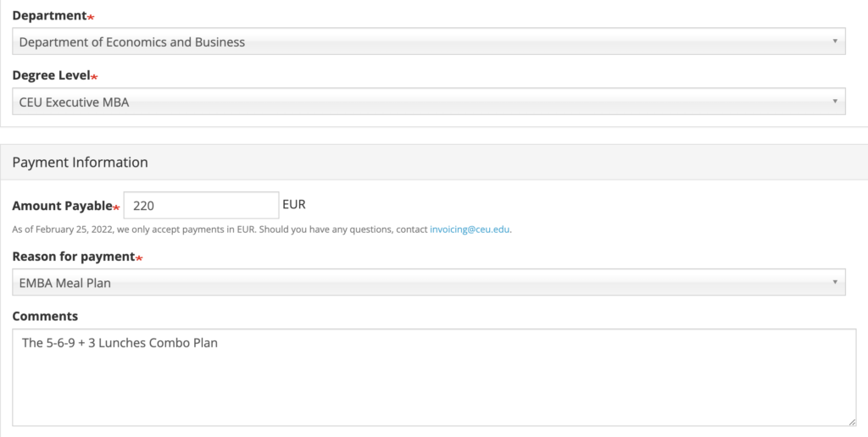Focus the Amount Payable input field
868x437 pixels.
click(201, 205)
